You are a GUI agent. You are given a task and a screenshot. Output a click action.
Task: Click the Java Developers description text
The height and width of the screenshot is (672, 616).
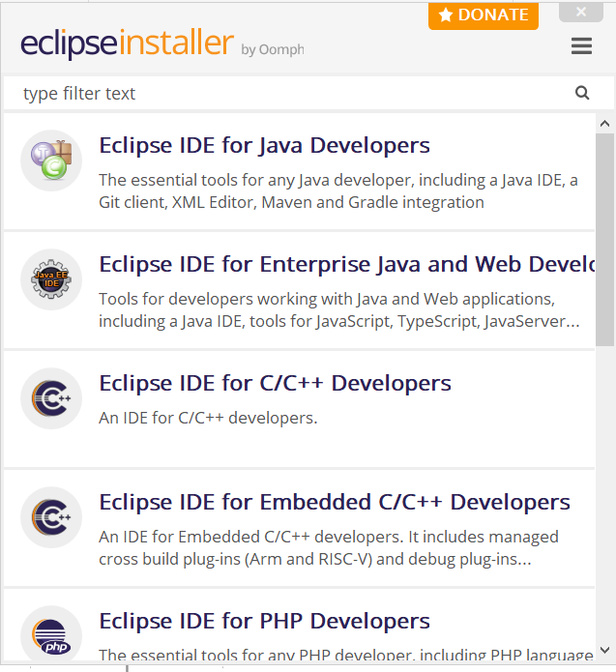[338, 191]
